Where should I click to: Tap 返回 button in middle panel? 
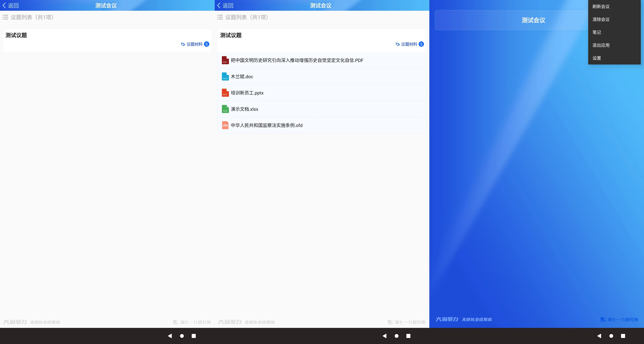[225, 6]
